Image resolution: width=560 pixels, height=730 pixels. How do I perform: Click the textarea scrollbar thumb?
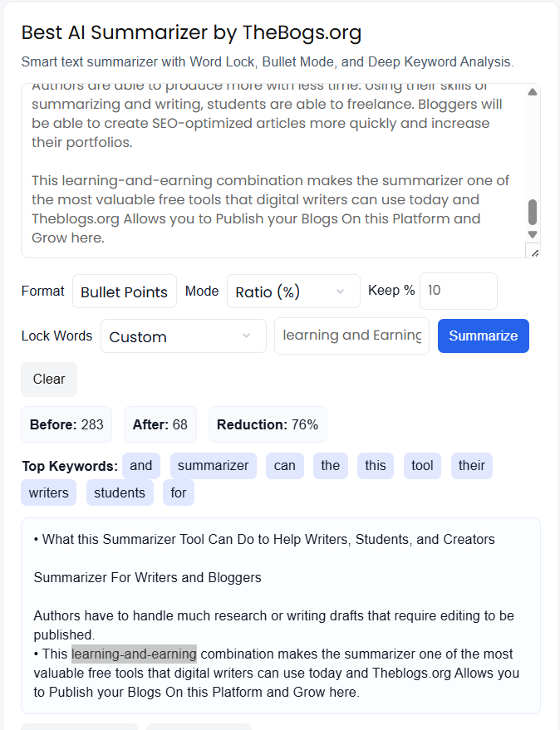tap(533, 212)
